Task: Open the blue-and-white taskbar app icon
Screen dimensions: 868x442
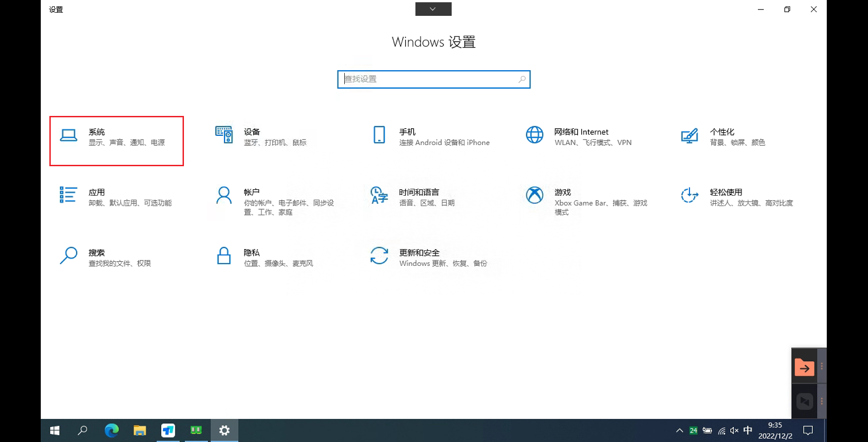Action: tap(168, 430)
